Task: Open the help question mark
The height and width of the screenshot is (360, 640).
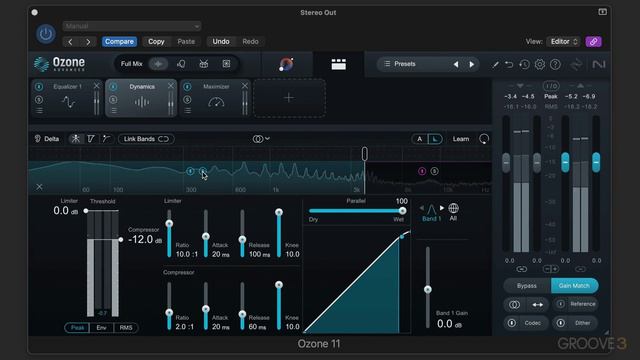Action: click(555, 64)
